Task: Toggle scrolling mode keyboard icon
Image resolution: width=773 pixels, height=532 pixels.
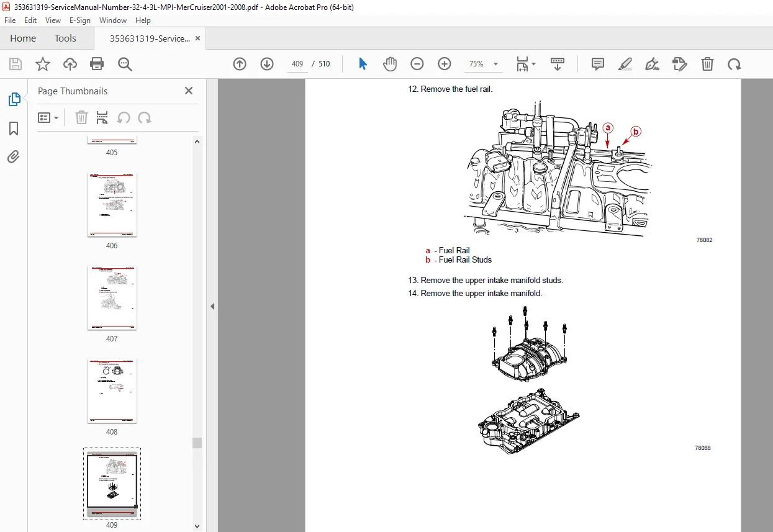Action: [558, 64]
